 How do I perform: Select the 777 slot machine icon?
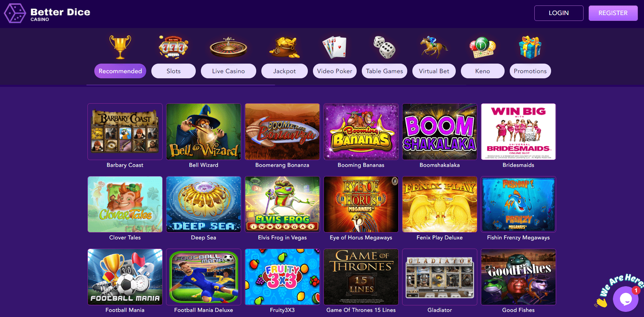[x=174, y=47]
